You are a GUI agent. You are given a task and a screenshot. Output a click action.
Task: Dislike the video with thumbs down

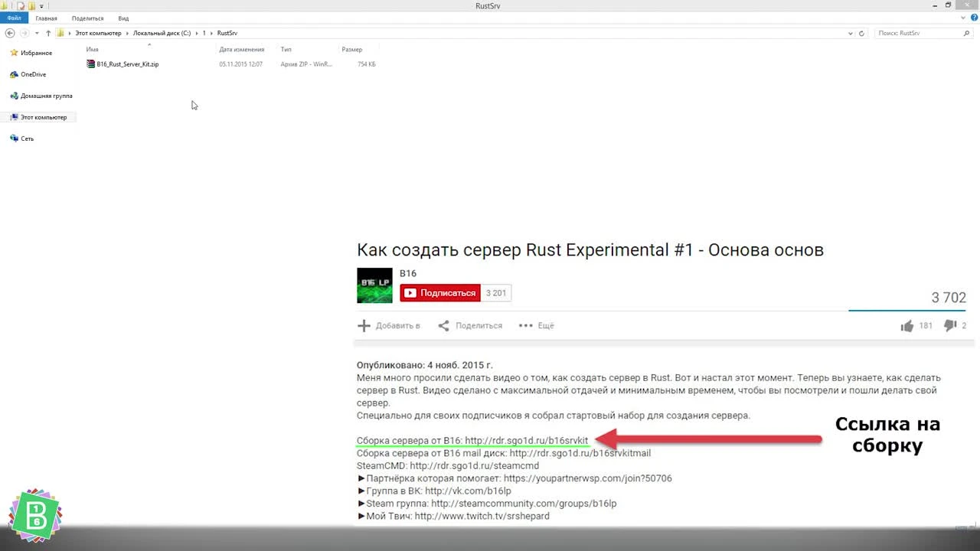952,325
